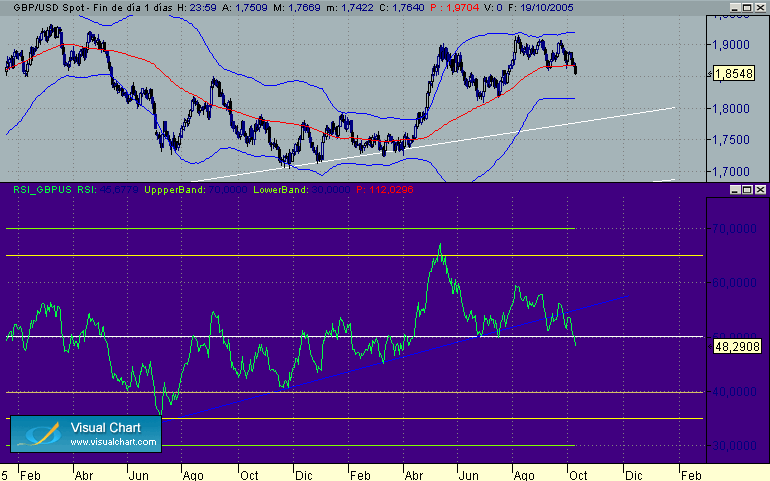Click the A: 1,7509 open value
This screenshot has height=481, width=770.
(245, 7)
